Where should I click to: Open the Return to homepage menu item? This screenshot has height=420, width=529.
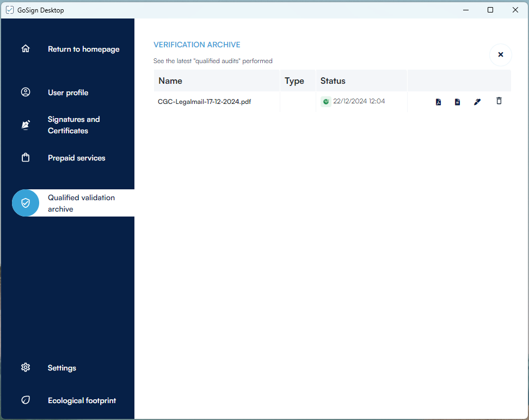[83, 49]
